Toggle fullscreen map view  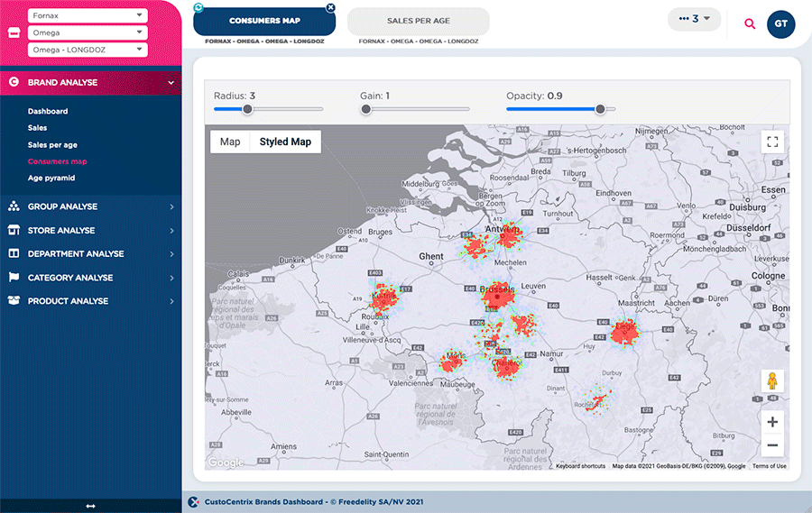771,142
